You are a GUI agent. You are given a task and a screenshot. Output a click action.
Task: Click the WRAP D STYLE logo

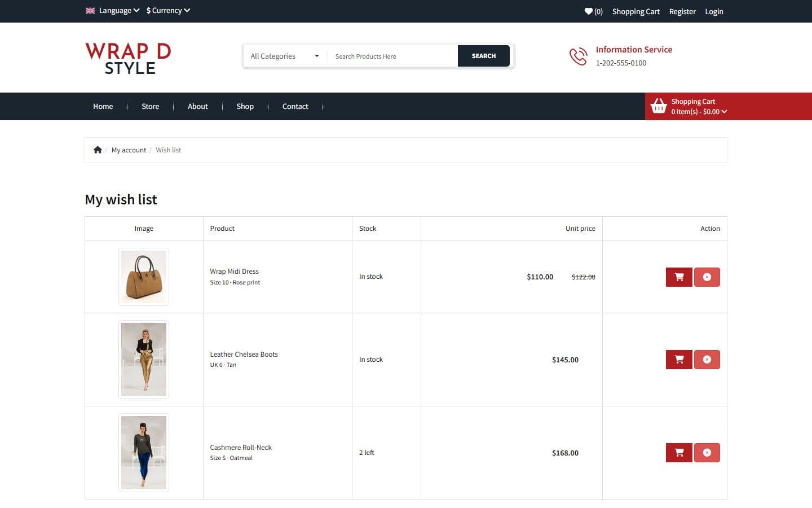(128, 59)
